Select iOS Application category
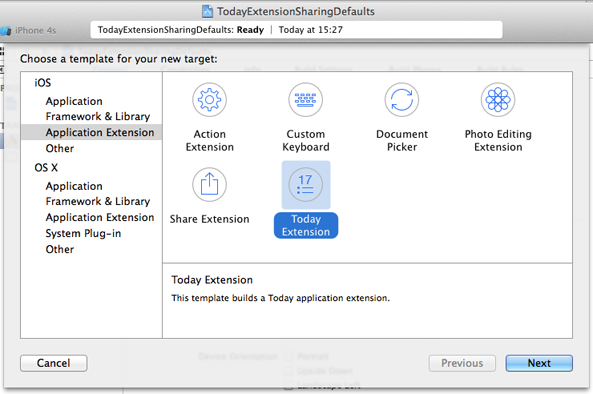This screenshot has width=593, height=394. 74,101
